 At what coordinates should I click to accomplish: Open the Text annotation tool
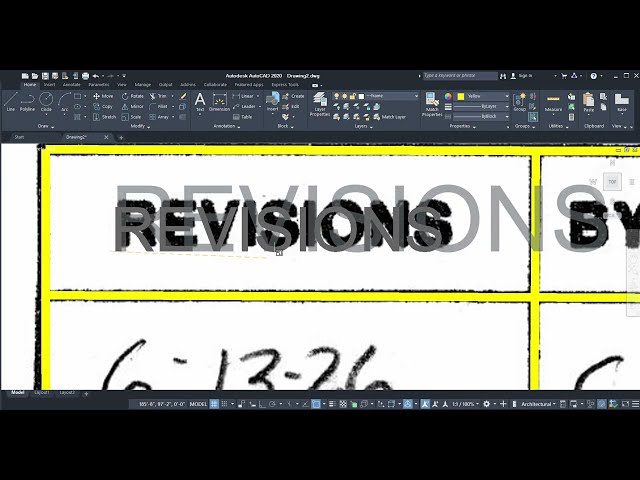[x=200, y=102]
